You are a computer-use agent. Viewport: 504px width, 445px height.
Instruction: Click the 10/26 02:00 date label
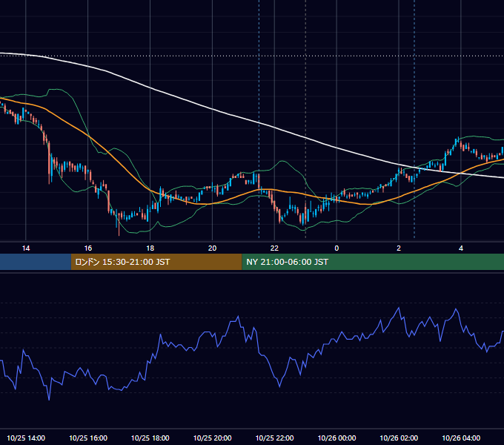coord(399,438)
